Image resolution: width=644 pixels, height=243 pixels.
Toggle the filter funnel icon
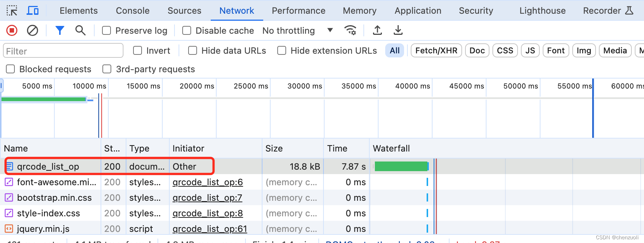(x=60, y=30)
